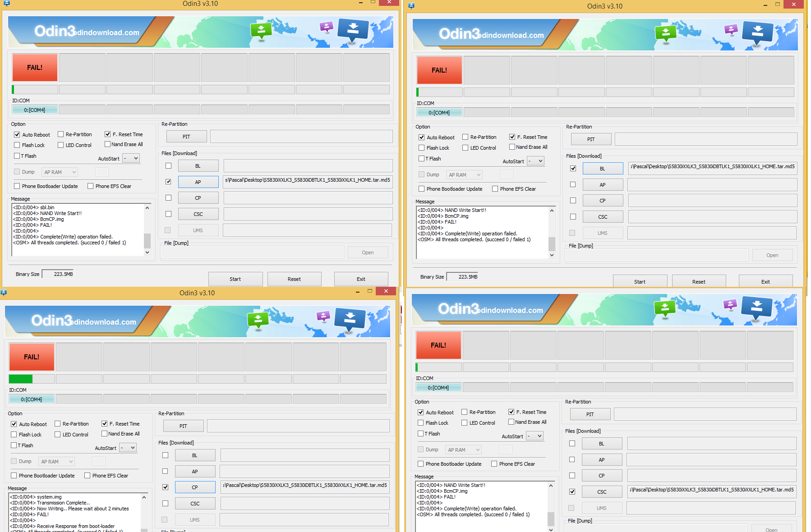The image size is (811, 532).
Task: Click the message log up arrow in the bottom-right window
Action: (x=551, y=486)
